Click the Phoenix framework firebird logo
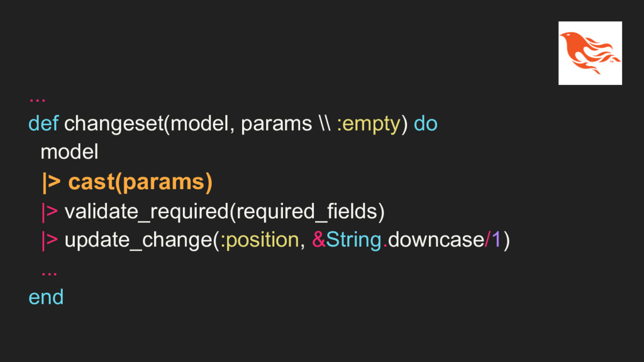Screen dimensions: 644x362 pyautogui.click(x=590, y=53)
